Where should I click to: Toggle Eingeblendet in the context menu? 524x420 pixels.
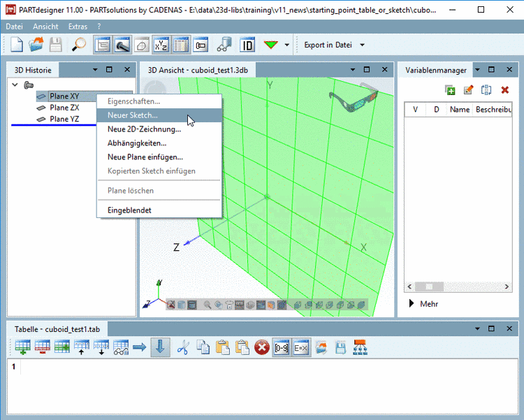159,210
